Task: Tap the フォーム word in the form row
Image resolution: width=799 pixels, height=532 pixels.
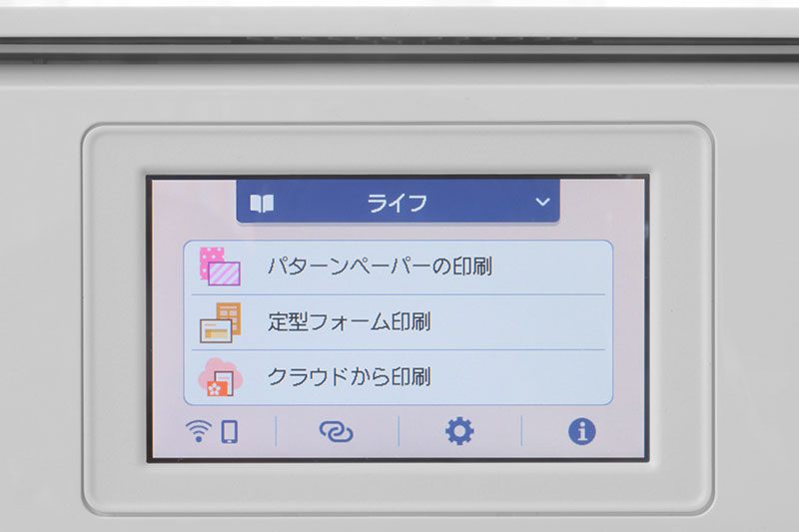Action: click(x=349, y=322)
